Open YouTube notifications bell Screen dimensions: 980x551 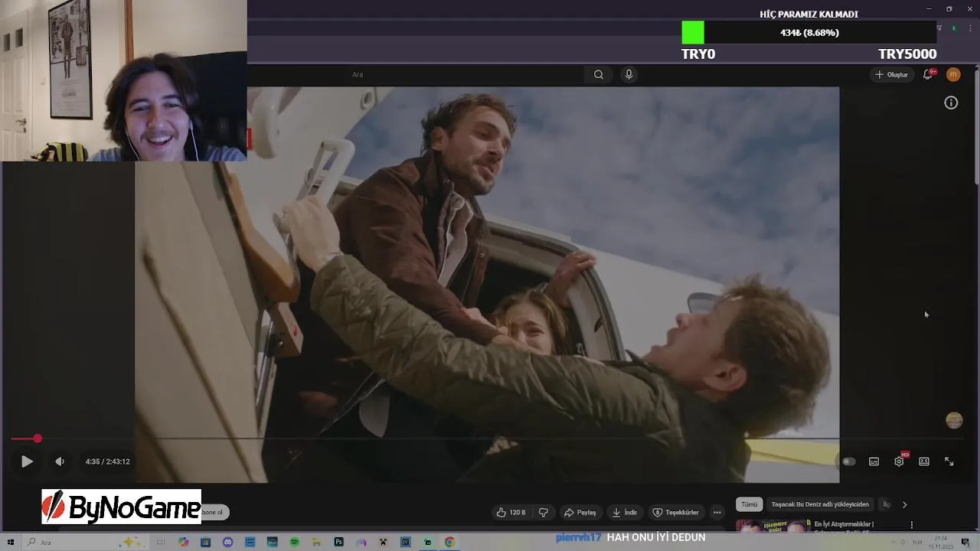928,74
